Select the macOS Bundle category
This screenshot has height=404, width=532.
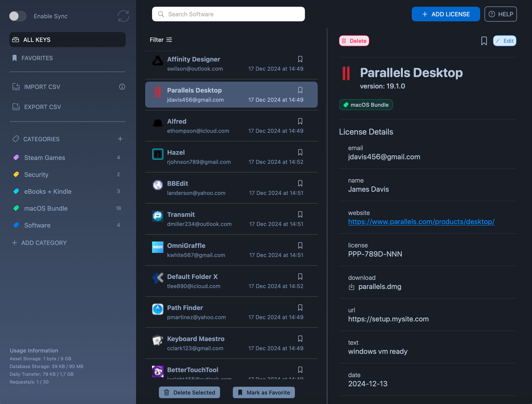pyautogui.click(x=46, y=208)
